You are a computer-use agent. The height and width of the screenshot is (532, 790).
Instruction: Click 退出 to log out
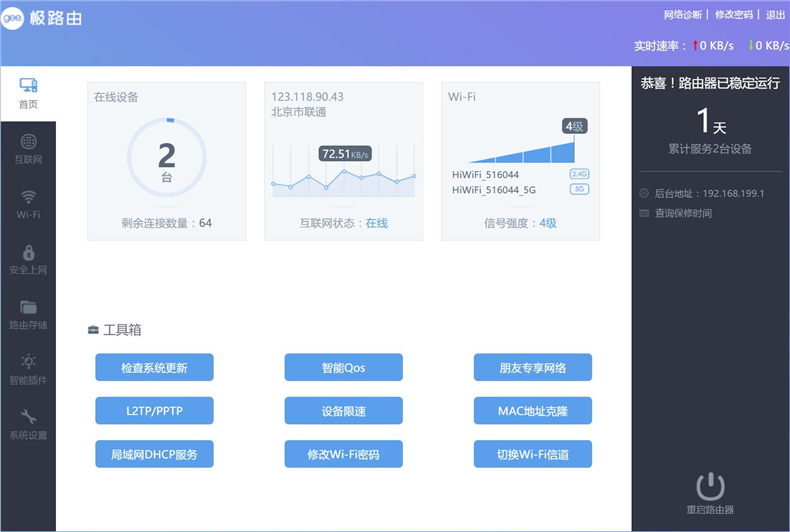pyautogui.click(x=775, y=15)
